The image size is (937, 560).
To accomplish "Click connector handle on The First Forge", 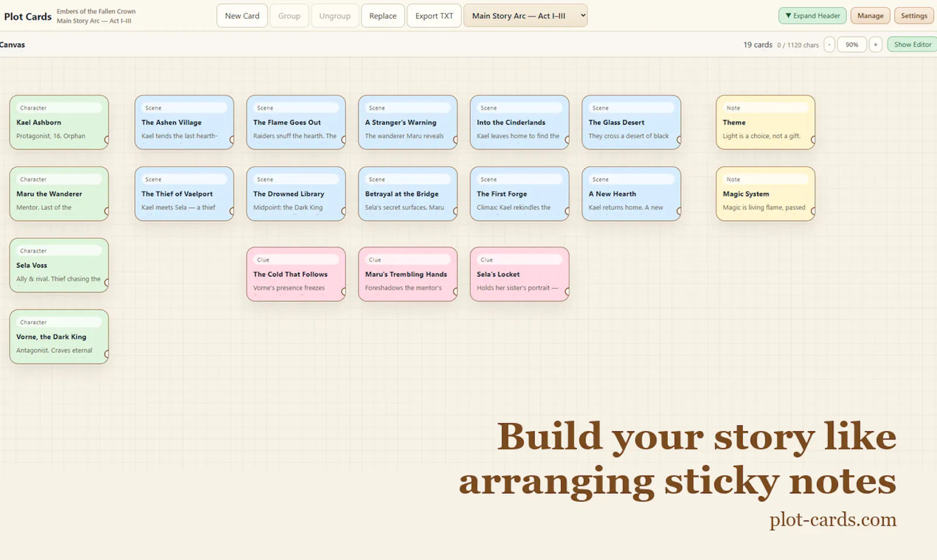I will click(568, 211).
